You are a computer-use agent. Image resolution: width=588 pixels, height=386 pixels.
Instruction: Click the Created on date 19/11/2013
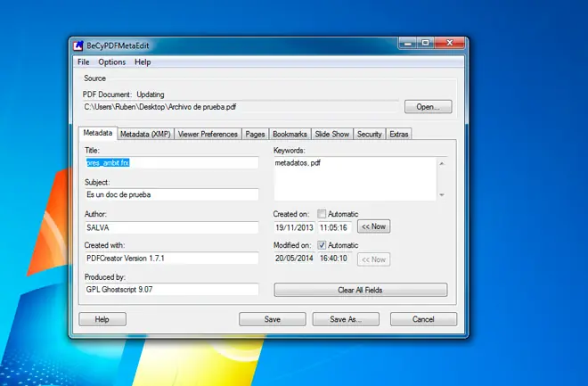click(294, 227)
